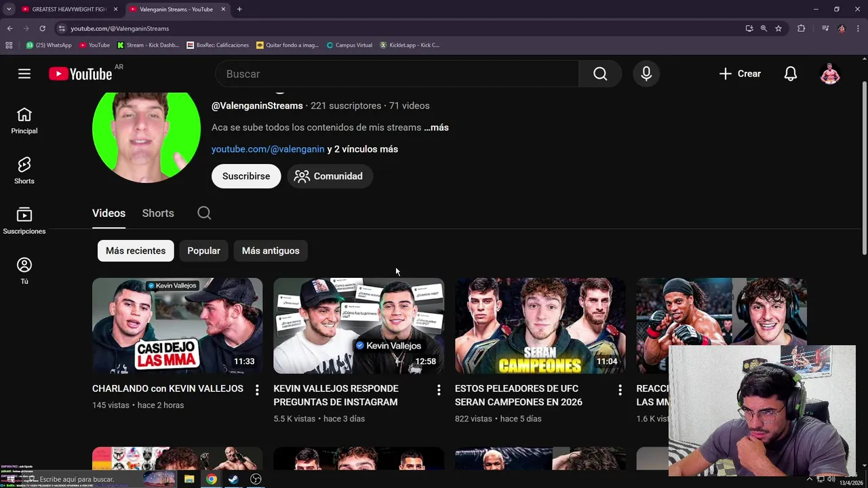Open the notifications bell
Image resolution: width=868 pixels, height=488 pixels.
[x=791, y=74]
